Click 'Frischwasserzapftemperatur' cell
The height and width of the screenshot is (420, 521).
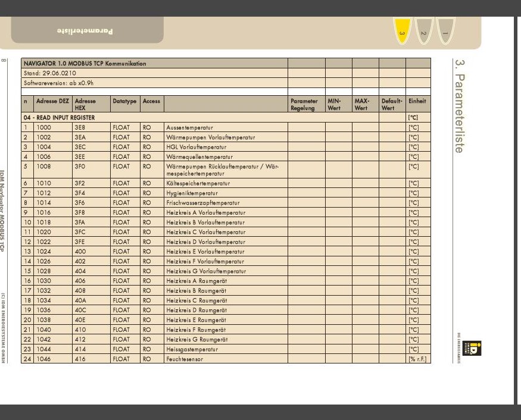point(226,202)
